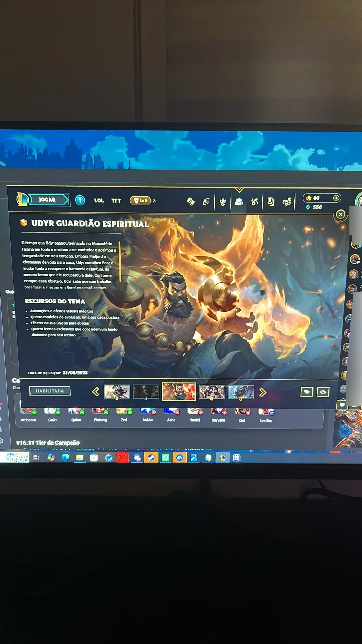This screenshot has height=644, width=362.
Task: Click the skin lore description scrollbar
Action: pyautogui.click(x=120, y=262)
